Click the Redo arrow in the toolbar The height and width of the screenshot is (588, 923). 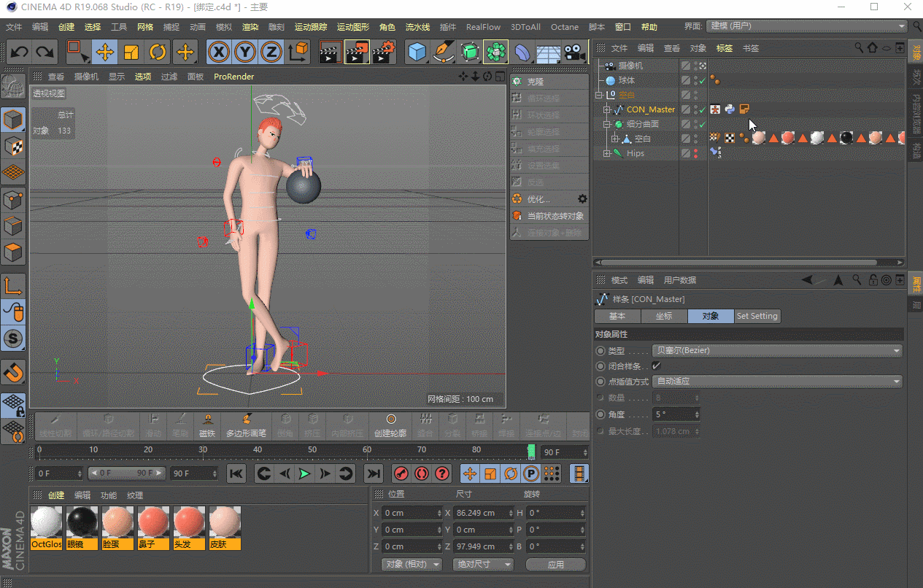pyautogui.click(x=45, y=52)
